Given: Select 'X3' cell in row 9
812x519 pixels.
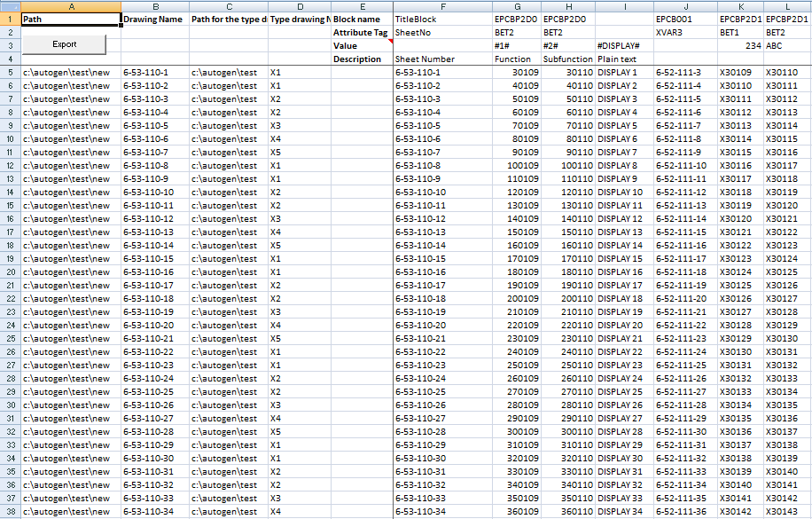Looking at the screenshot, I should coord(300,126).
